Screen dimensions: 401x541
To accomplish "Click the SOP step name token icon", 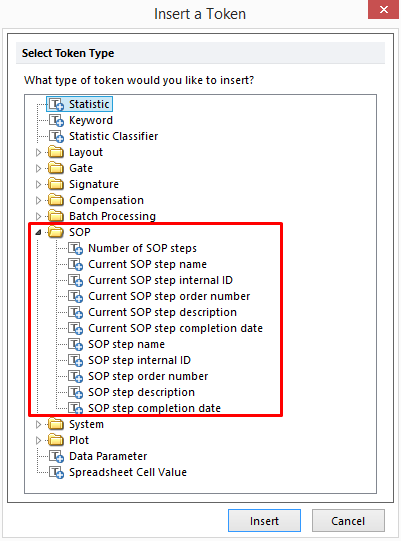I will (x=75, y=344).
